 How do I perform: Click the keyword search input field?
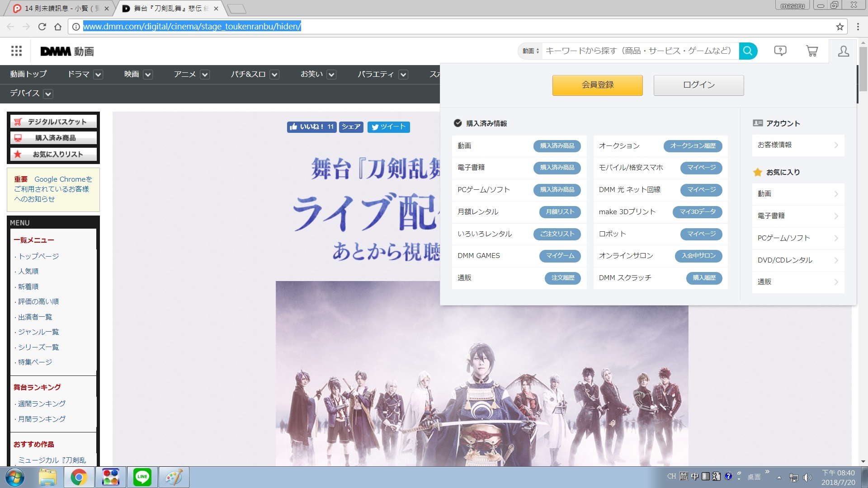coord(640,51)
